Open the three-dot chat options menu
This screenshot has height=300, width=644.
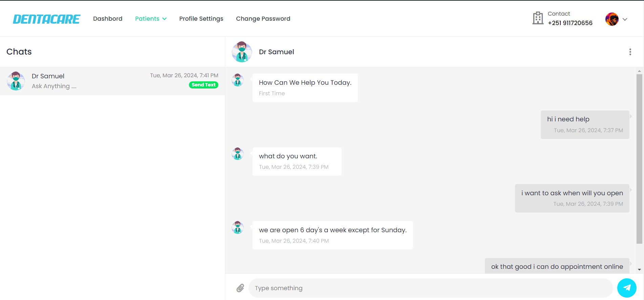630,52
